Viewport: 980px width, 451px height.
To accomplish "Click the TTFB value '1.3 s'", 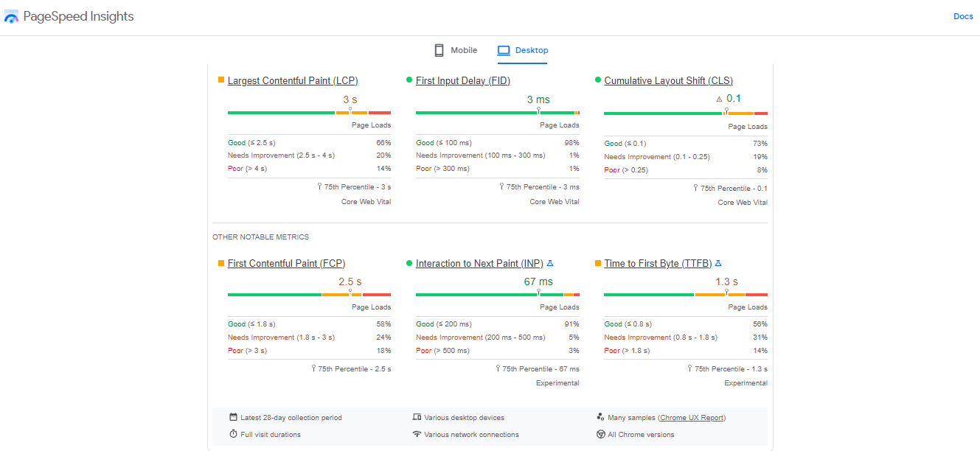I will coord(726,282).
